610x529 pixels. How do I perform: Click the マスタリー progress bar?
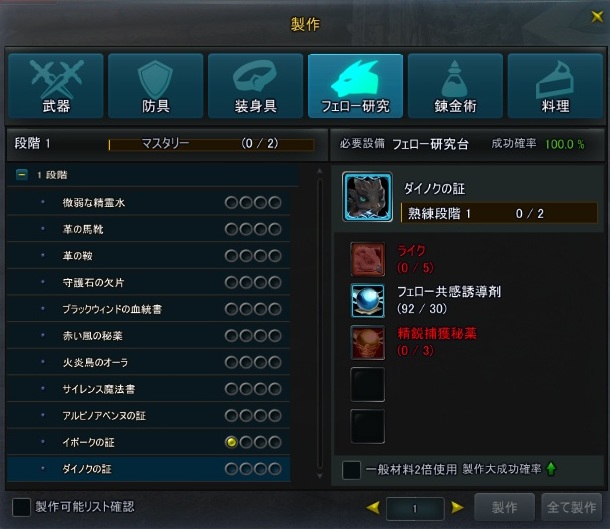(x=211, y=144)
